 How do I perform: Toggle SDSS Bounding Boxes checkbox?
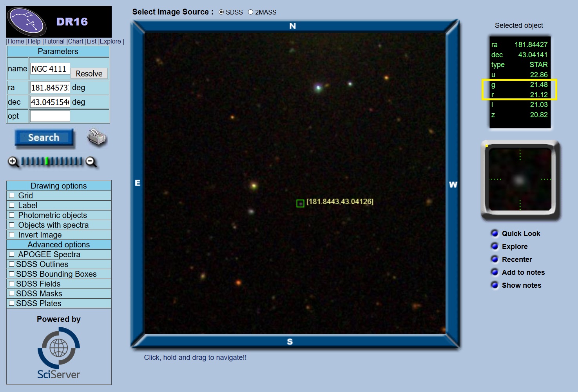click(12, 274)
